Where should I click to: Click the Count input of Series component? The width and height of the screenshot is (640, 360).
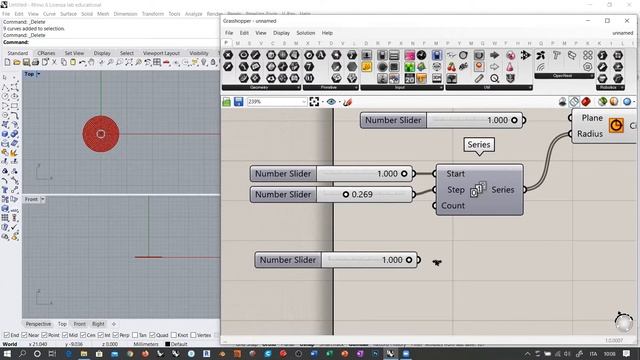tap(453, 206)
